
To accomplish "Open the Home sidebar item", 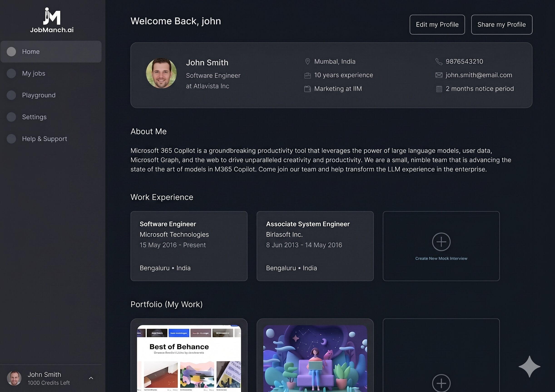I will coord(51,52).
